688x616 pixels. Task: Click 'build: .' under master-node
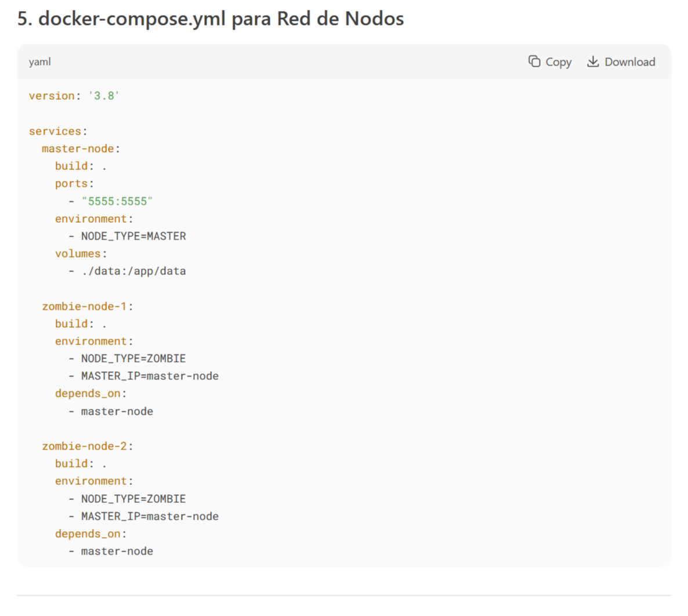(x=81, y=166)
